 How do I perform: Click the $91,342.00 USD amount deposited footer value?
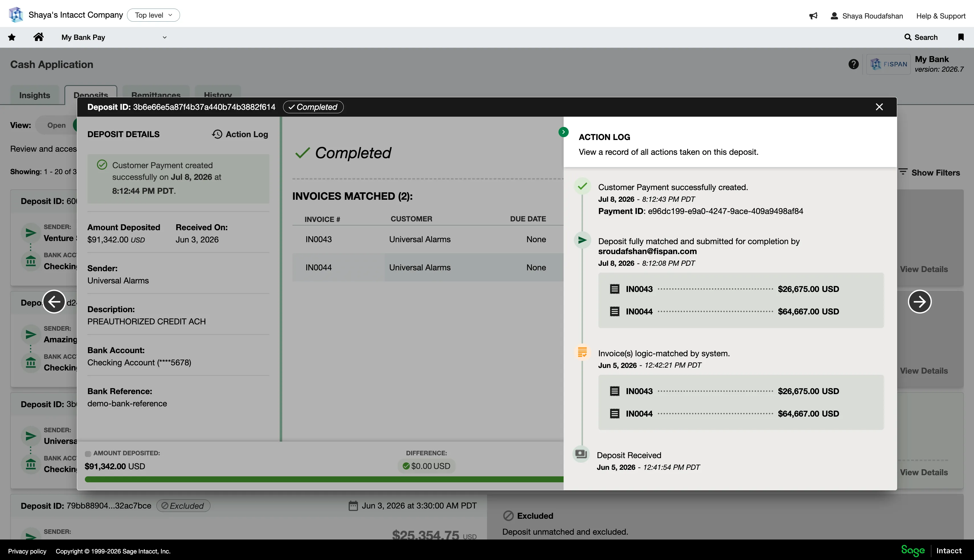115,466
